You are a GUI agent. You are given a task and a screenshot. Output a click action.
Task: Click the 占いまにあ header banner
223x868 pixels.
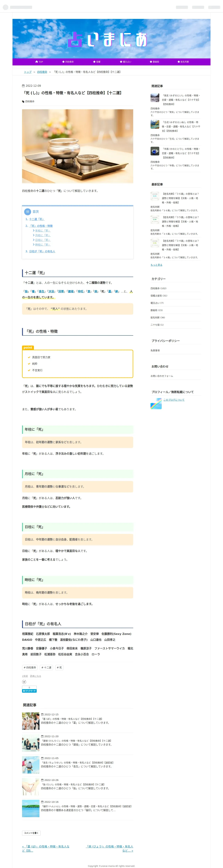[111, 39]
